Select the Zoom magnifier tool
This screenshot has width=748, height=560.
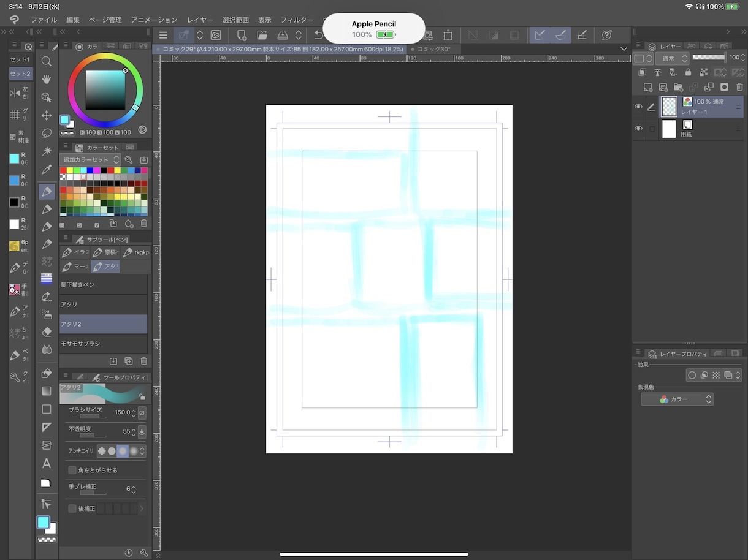[x=47, y=61]
